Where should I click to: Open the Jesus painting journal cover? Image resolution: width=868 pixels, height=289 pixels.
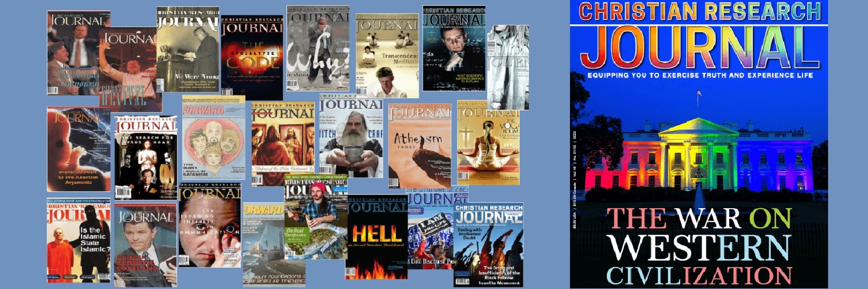point(282,144)
